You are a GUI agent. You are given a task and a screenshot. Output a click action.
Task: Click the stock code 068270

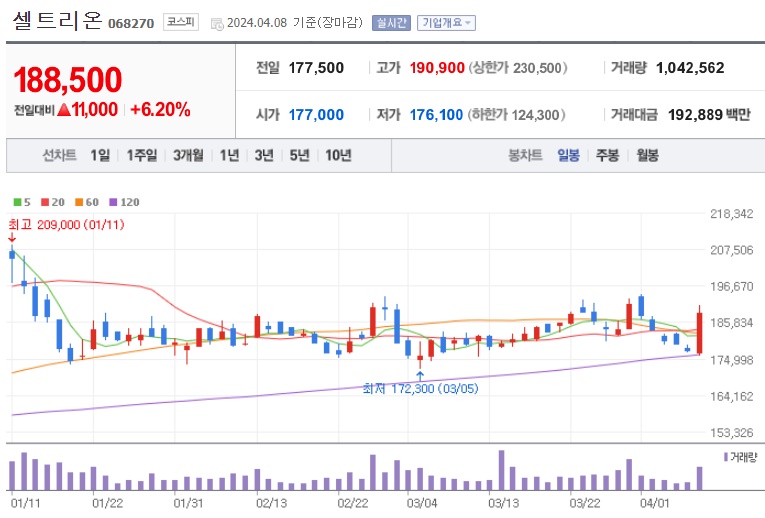[x=131, y=23]
